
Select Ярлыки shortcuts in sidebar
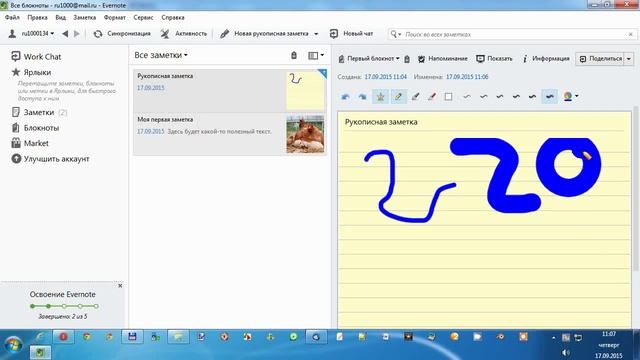coord(32,72)
